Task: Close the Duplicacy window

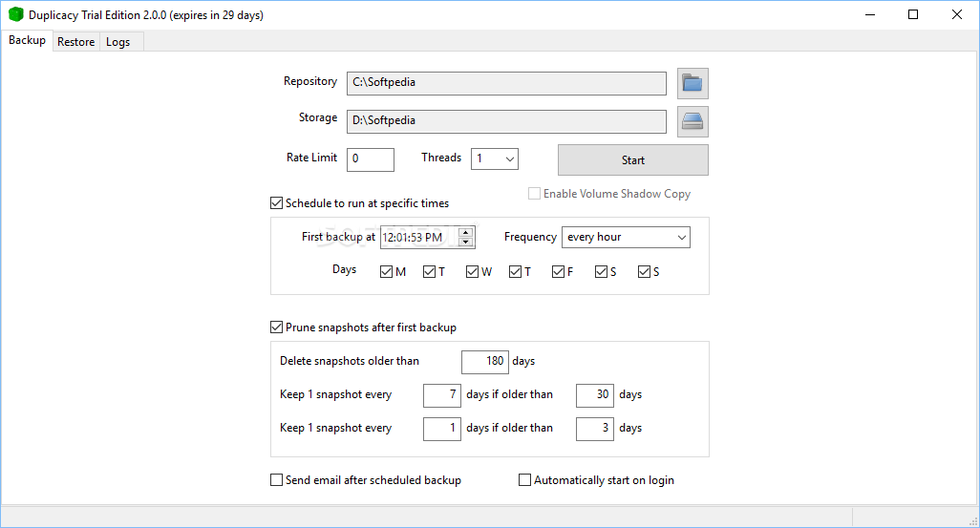Action: click(x=957, y=14)
